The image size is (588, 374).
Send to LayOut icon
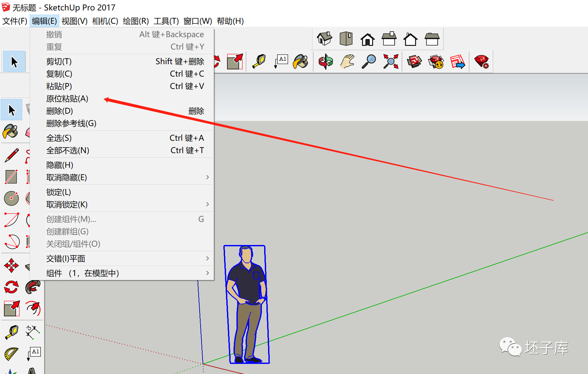point(457,62)
